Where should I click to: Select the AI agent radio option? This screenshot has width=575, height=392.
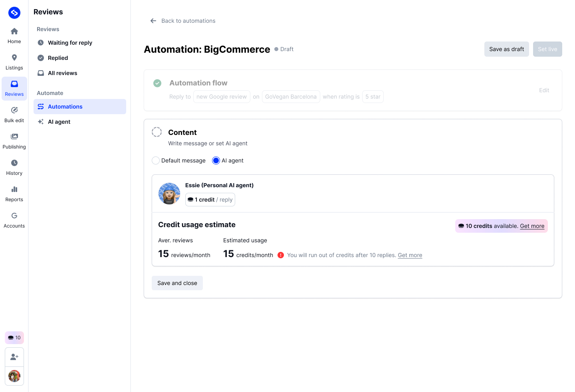(x=216, y=160)
